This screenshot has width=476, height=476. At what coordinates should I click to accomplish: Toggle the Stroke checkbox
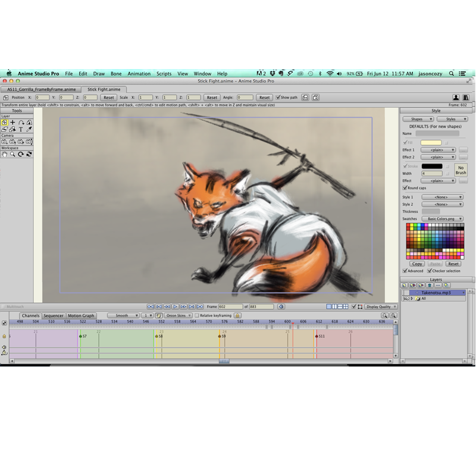coord(405,166)
